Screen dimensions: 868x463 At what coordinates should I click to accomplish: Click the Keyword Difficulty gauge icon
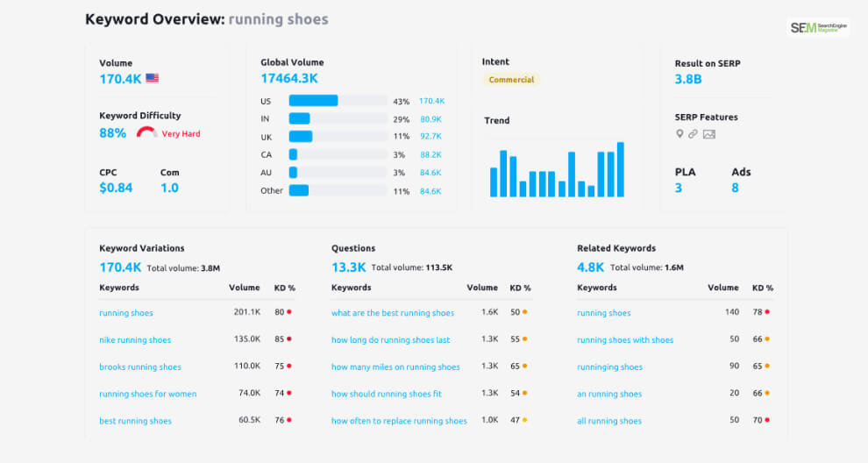(x=146, y=132)
